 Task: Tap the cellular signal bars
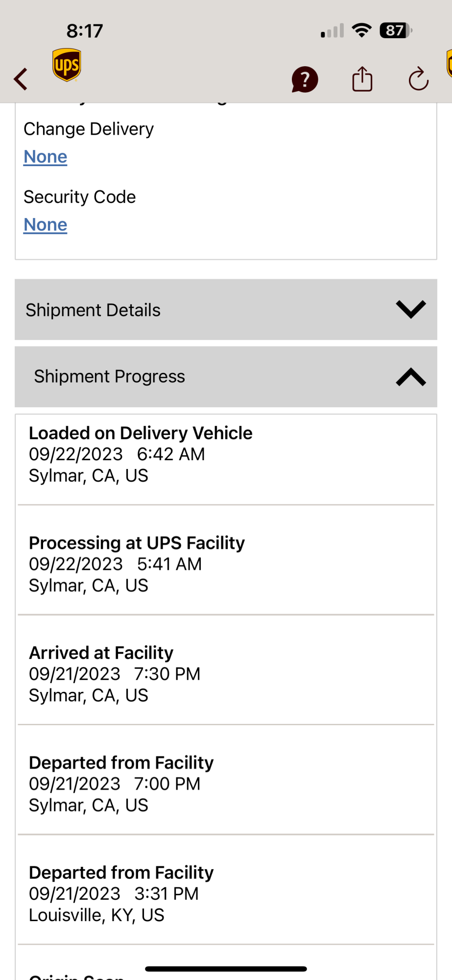coord(332,31)
